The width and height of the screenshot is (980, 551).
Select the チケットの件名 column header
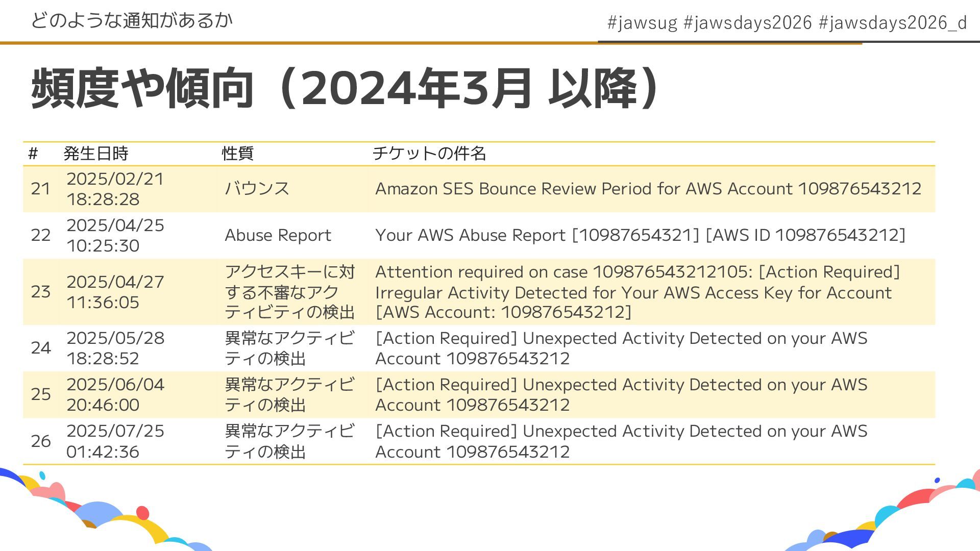coord(429,153)
